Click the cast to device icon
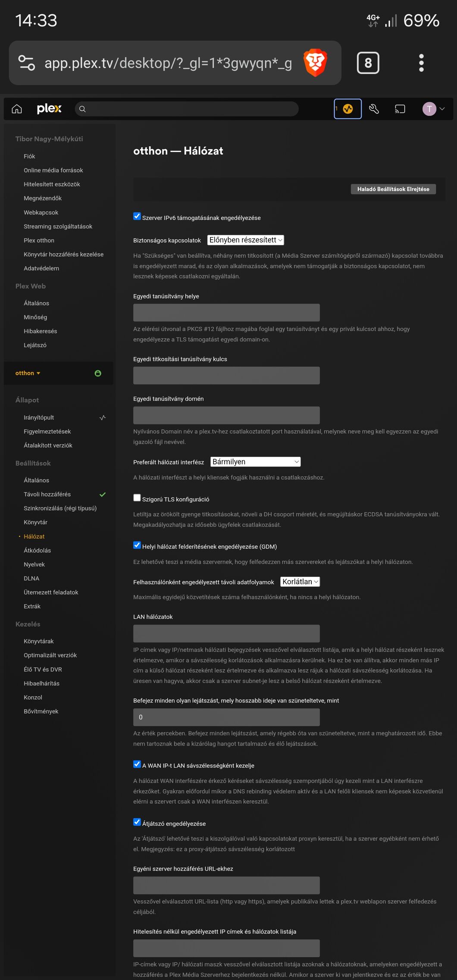Viewport: 457px width, 980px height. point(400,109)
